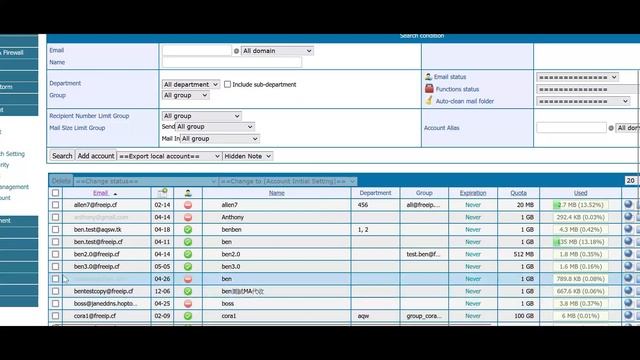Click the Email status person icon
The height and width of the screenshot is (360, 640).
pos(428,76)
